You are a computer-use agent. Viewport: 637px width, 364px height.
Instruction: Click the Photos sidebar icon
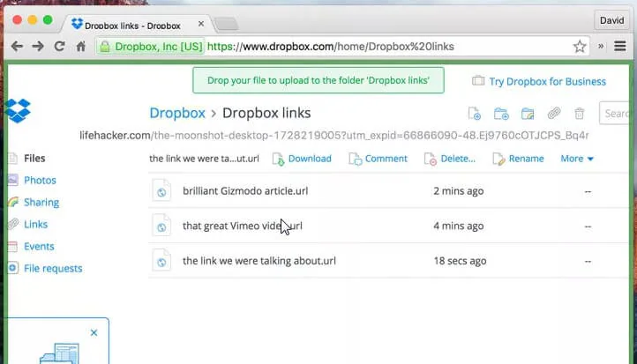tap(13, 180)
